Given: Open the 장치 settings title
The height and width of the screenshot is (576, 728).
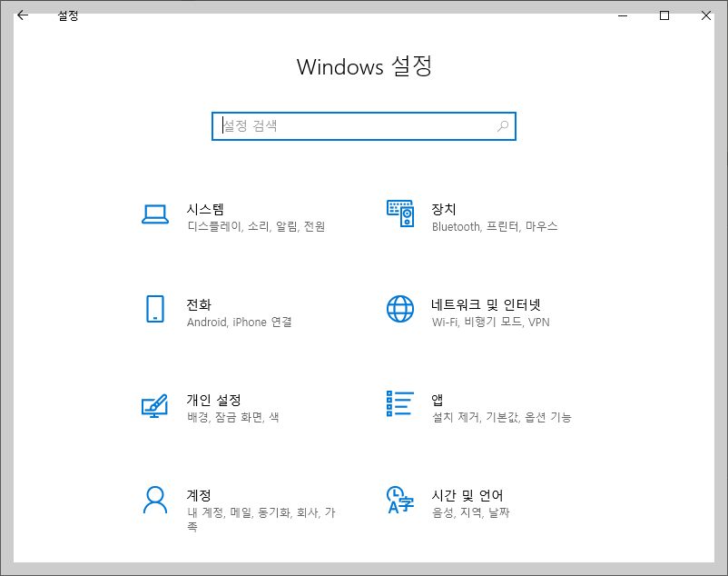Looking at the screenshot, I should point(444,210).
